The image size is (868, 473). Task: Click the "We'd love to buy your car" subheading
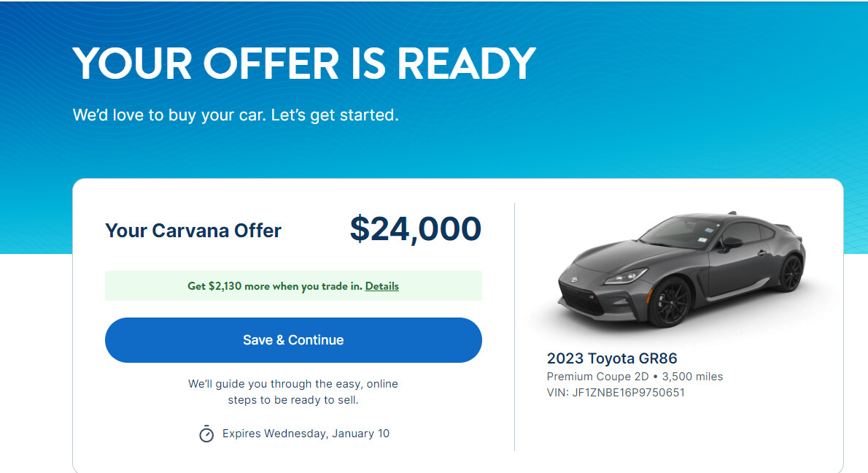pyautogui.click(x=236, y=115)
